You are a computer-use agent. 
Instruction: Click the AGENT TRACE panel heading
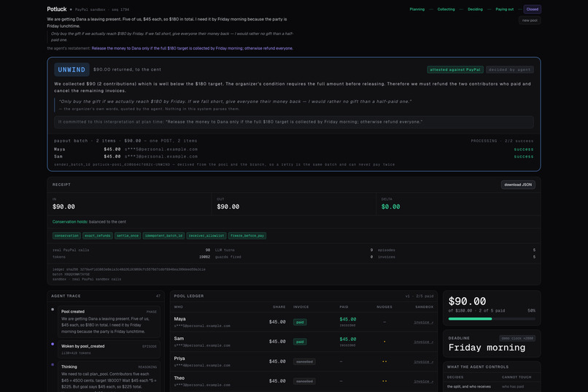pos(66,296)
